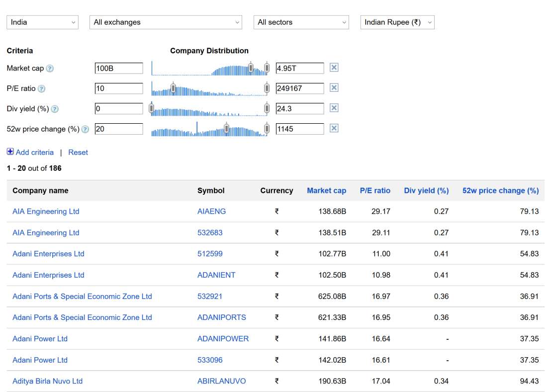This screenshot has height=392, width=547.
Task: Open AIA Engineering Ltd in 532683 row
Action: click(46, 233)
